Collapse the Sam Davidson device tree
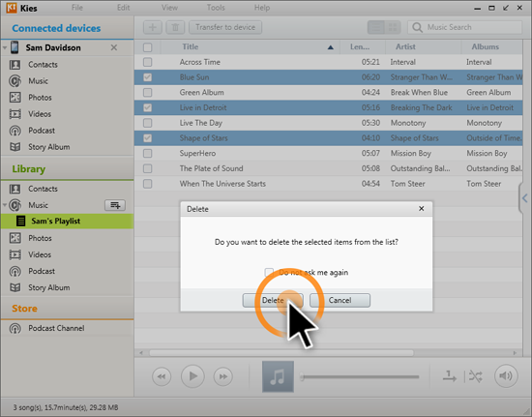This screenshot has width=532, height=417. pos(5,47)
